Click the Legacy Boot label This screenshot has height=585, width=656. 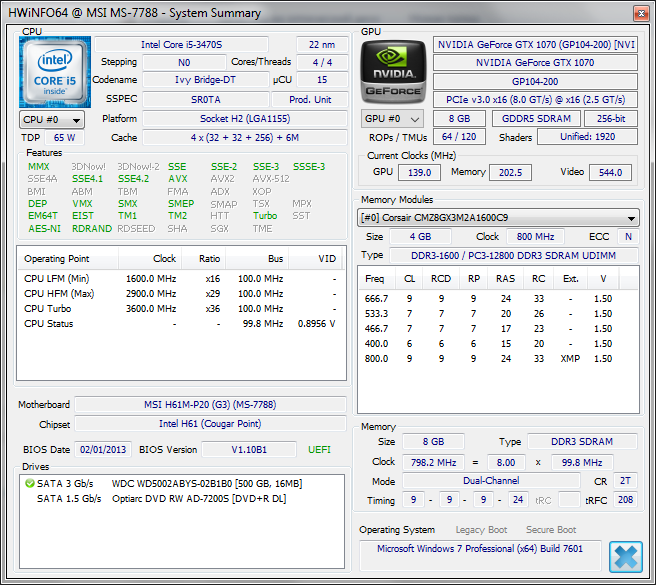tap(481, 530)
